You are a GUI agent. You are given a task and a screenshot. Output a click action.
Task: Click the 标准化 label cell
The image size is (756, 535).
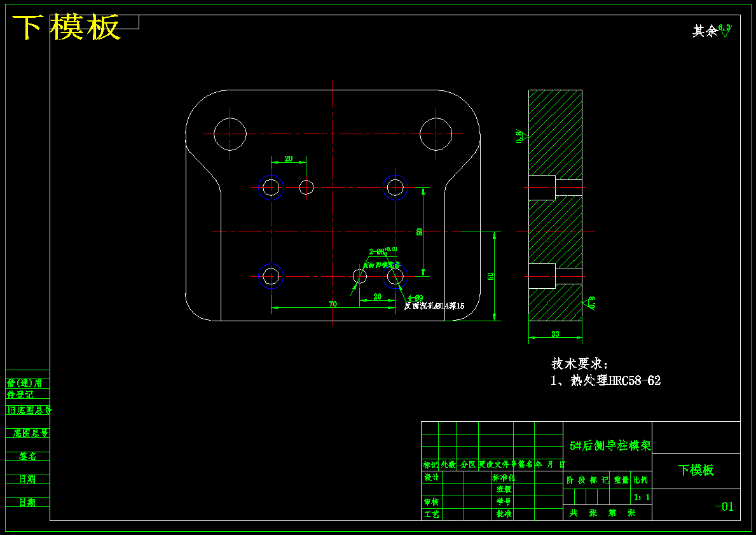(504, 478)
